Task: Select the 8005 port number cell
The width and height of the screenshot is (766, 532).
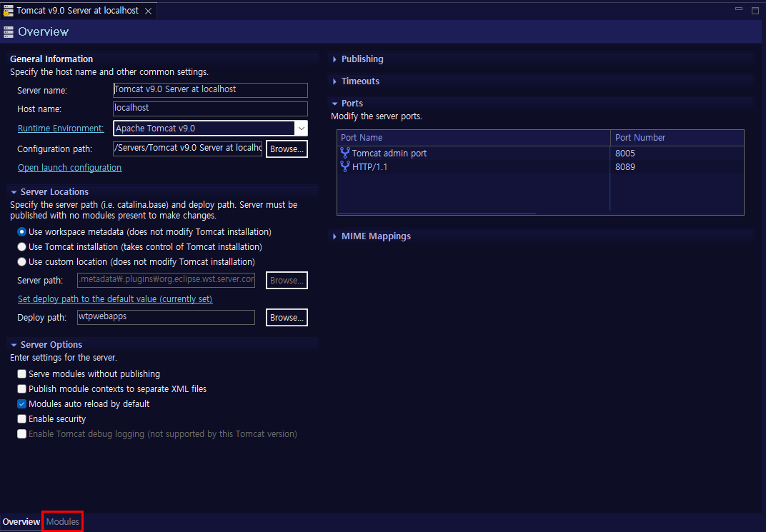Action: [x=677, y=154]
